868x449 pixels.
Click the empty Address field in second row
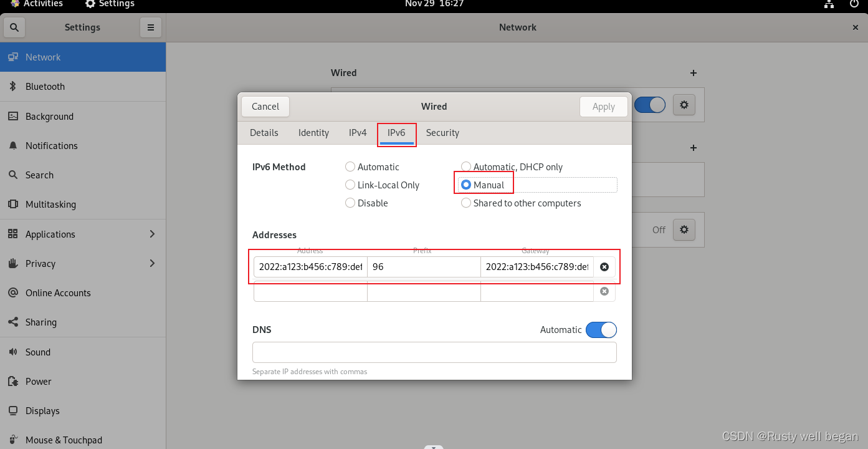(x=310, y=291)
